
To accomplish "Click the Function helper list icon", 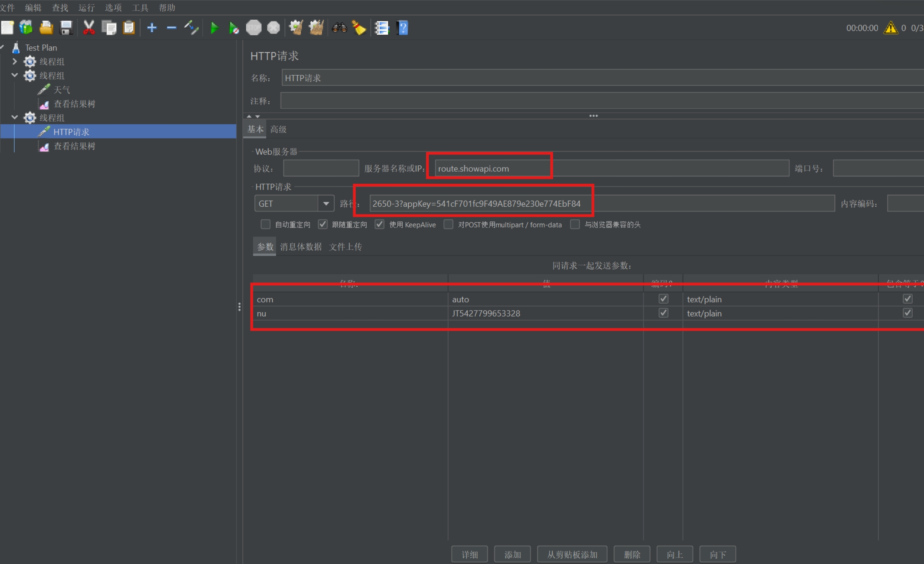I will 382,28.
